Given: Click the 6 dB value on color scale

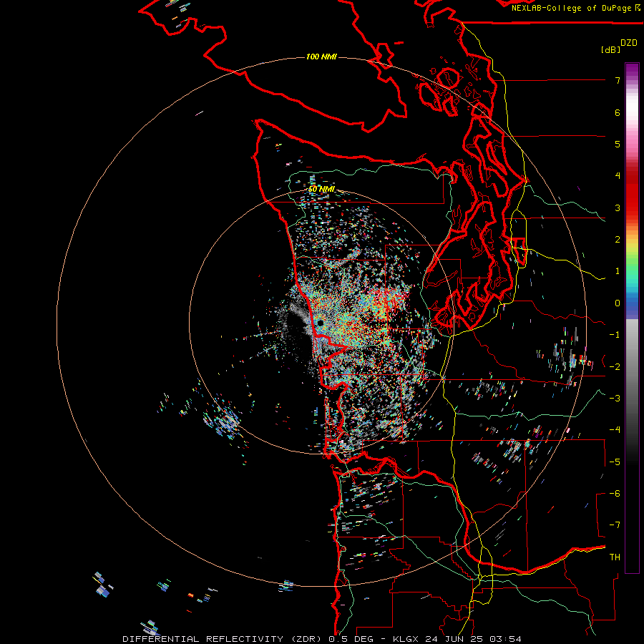Looking at the screenshot, I should [x=618, y=112].
